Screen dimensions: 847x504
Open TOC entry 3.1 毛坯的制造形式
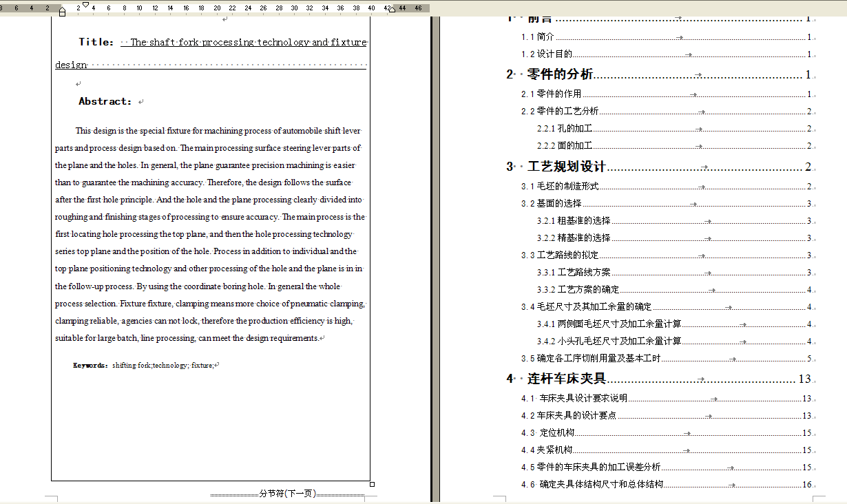coord(667,186)
